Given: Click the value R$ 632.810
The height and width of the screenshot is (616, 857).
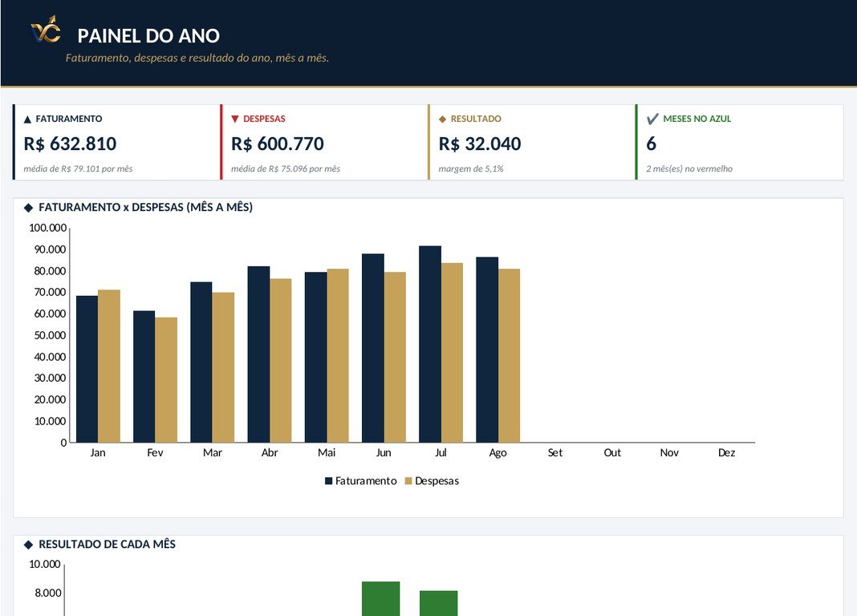Looking at the screenshot, I should [70, 144].
